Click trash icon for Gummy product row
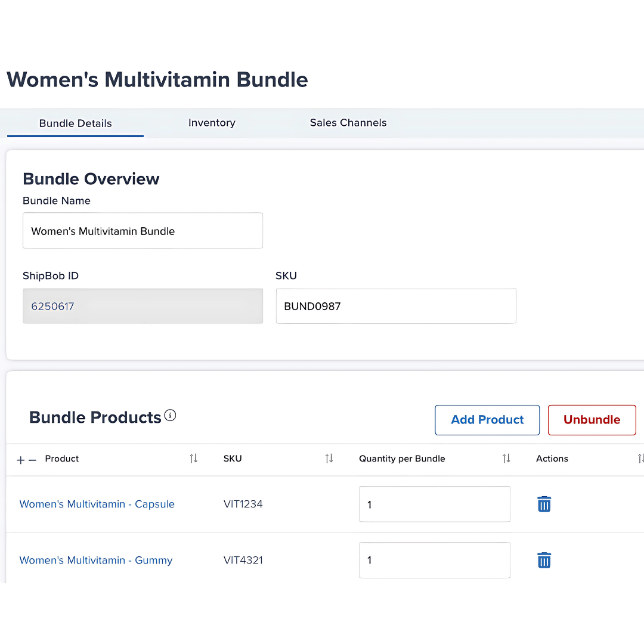This screenshot has height=644, width=644. pos(544,560)
